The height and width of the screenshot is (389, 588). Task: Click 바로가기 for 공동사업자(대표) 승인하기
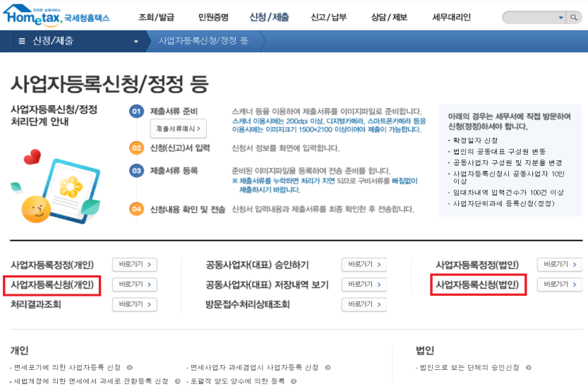pyautogui.click(x=364, y=265)
